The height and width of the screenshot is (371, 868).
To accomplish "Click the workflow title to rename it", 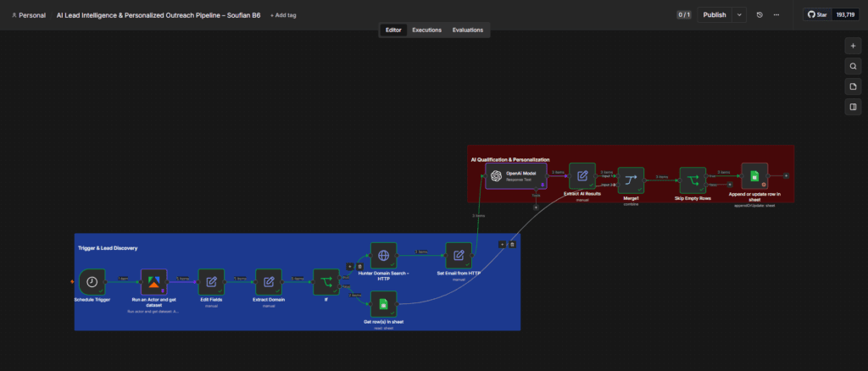I will click(x=159, y=15).
